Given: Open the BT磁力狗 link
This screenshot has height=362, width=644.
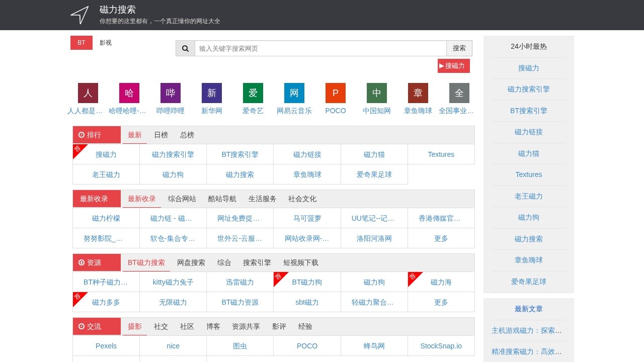Looking at the screenshot, I should tap(307, 282).
